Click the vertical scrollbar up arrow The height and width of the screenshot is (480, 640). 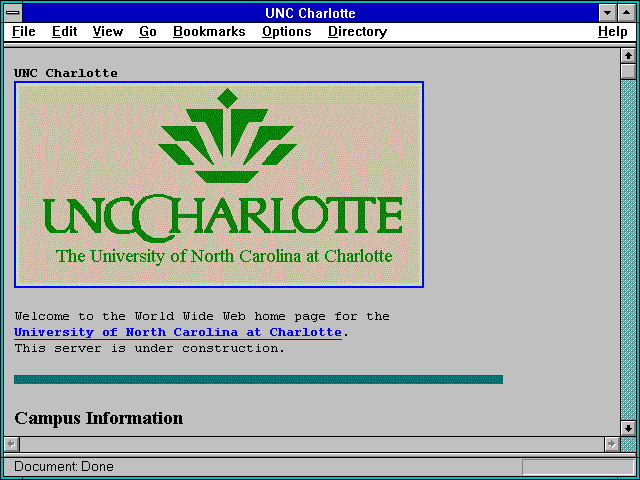tap(628, 56)
